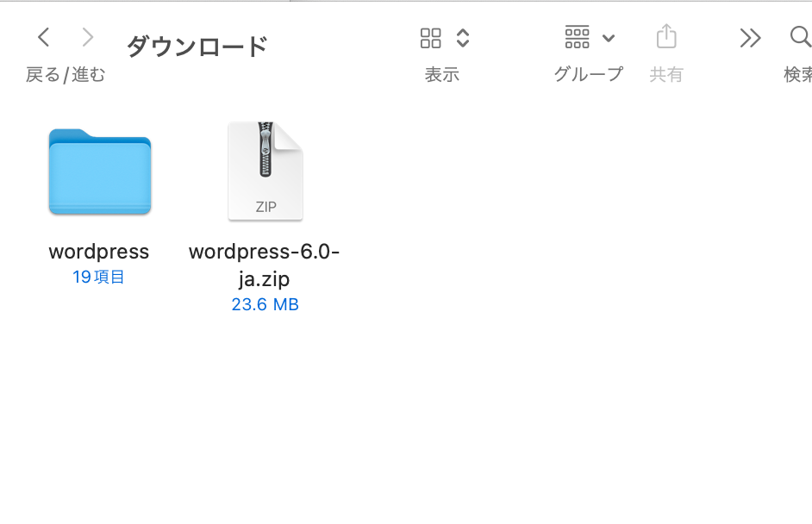812x524 pixels.
Task: Click the 戻る/進む label
Action: pos(66,75)
